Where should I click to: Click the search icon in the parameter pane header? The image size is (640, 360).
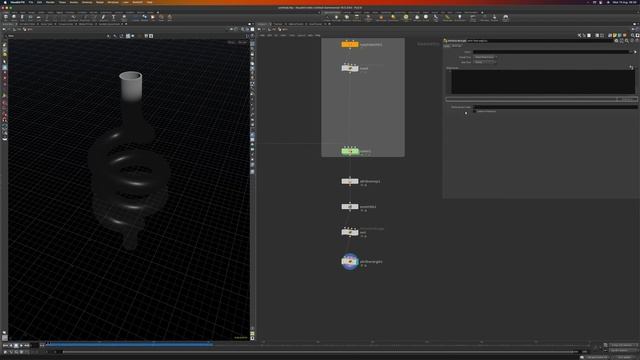tap(627, 41)
